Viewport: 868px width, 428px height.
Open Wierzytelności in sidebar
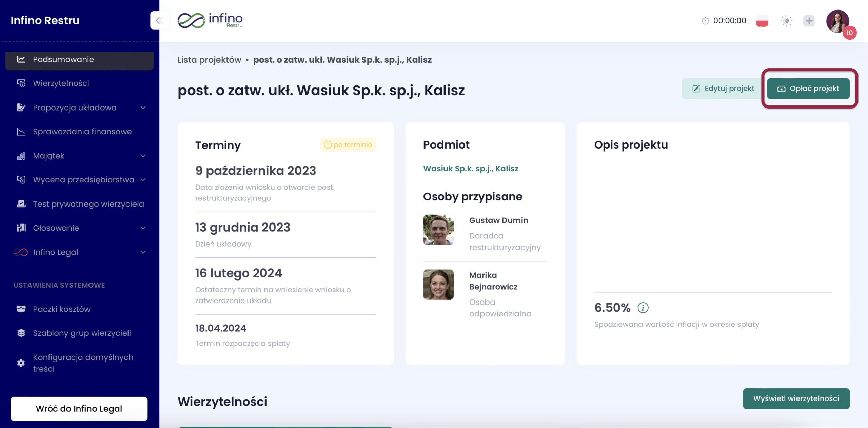[x=61, y=83]
